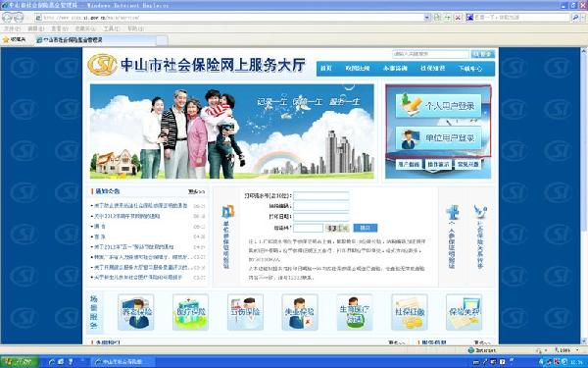Click the browser stop icon
Viewport: 588px width, 368px height.
tap(458, 18)
